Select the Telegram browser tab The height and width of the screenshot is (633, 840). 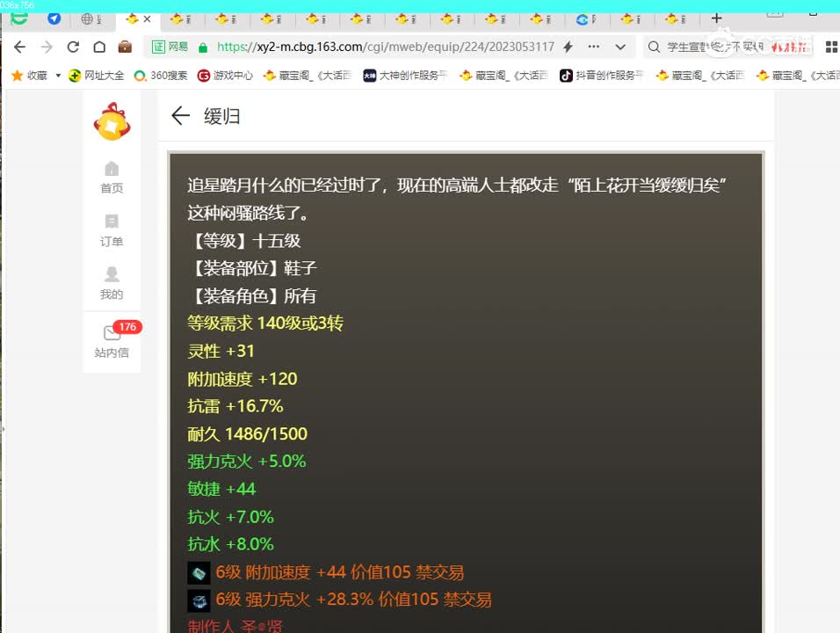tap(54, 18)
